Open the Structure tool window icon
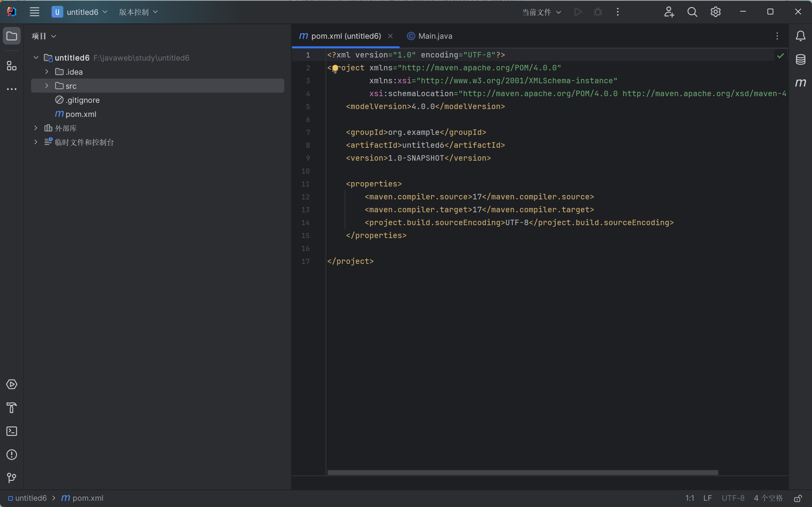This screenshot has width=812, height=507. 12,66
